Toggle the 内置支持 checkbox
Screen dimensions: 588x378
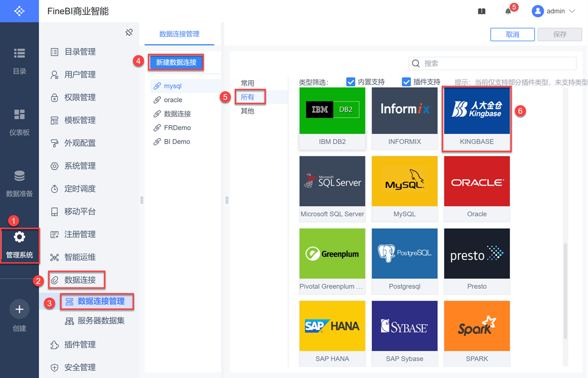click(x=351, y=82)
